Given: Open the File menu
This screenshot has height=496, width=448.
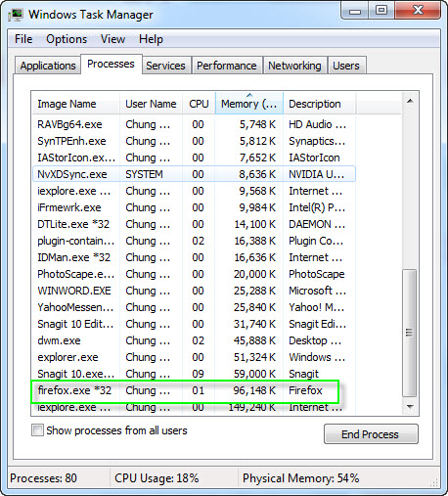Looking at the screenshot, I should click(x=23, y=39).
